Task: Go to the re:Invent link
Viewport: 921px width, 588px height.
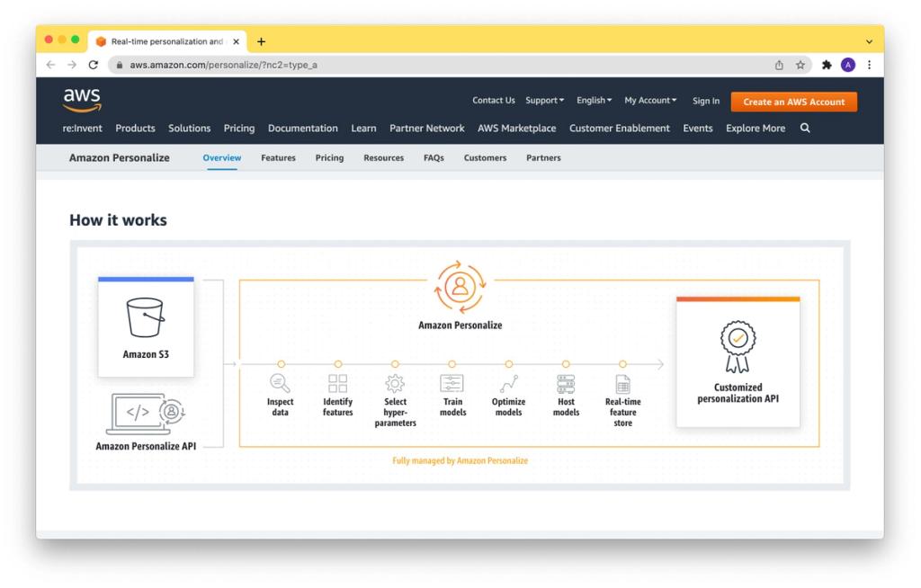Action: click(82, 128)
